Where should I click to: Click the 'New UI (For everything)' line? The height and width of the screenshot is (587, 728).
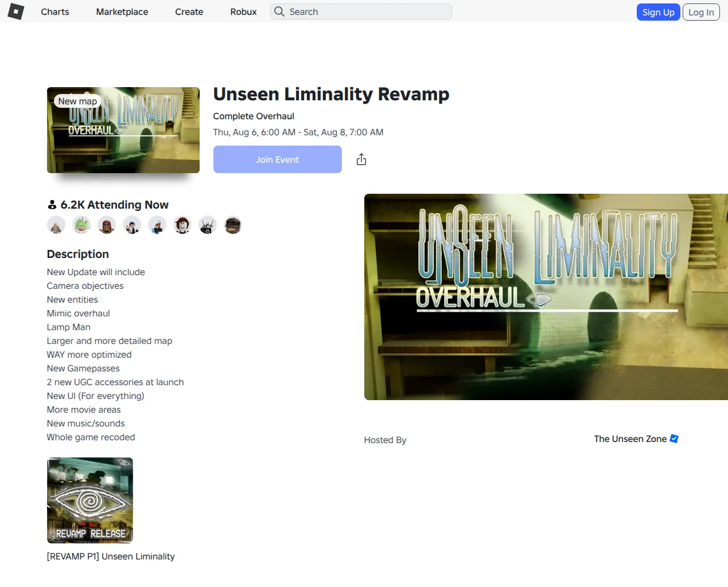[x=96, y=396]
